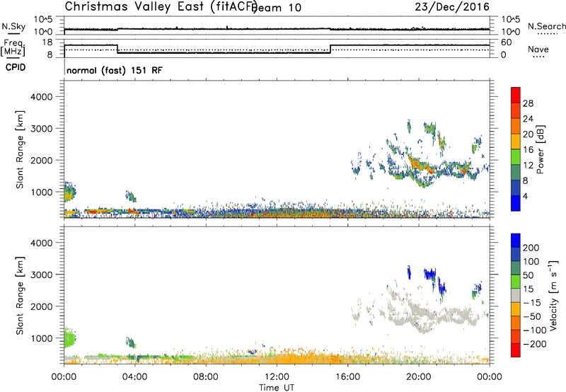Click the '08:00' time axis label
This screenshot has height=392, width=566.
206,377
